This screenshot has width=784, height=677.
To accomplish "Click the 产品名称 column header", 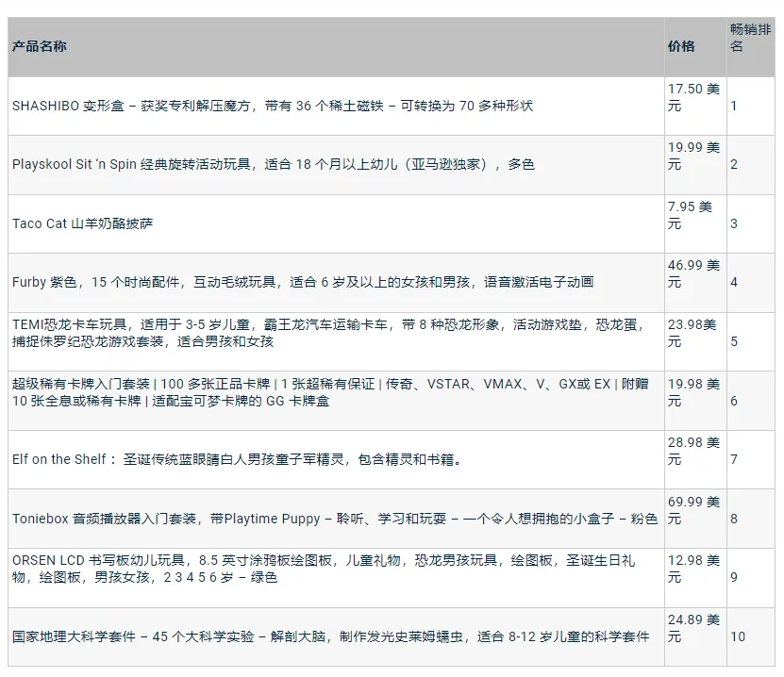I will [336, 47].
